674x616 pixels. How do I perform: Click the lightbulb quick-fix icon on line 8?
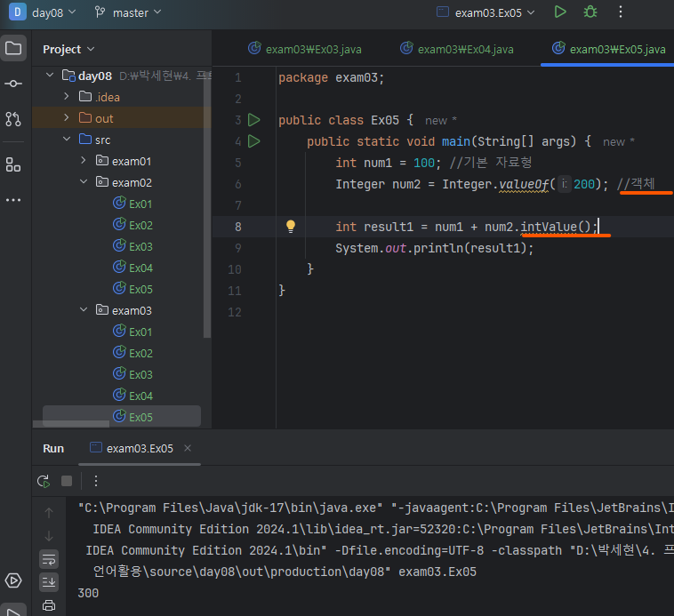click(x=290, y=227)
